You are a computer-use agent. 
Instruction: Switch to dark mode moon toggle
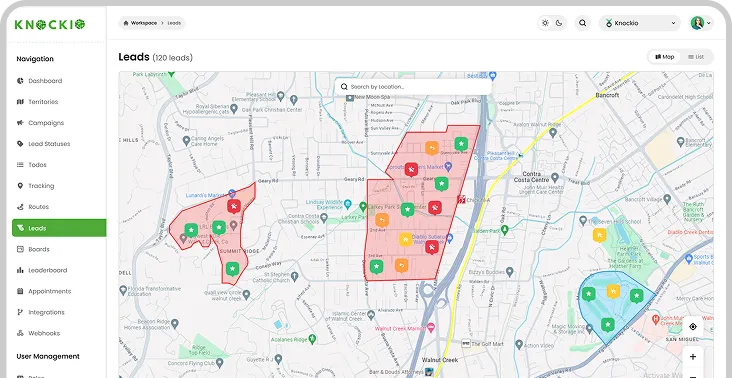[x=559, y=23]
